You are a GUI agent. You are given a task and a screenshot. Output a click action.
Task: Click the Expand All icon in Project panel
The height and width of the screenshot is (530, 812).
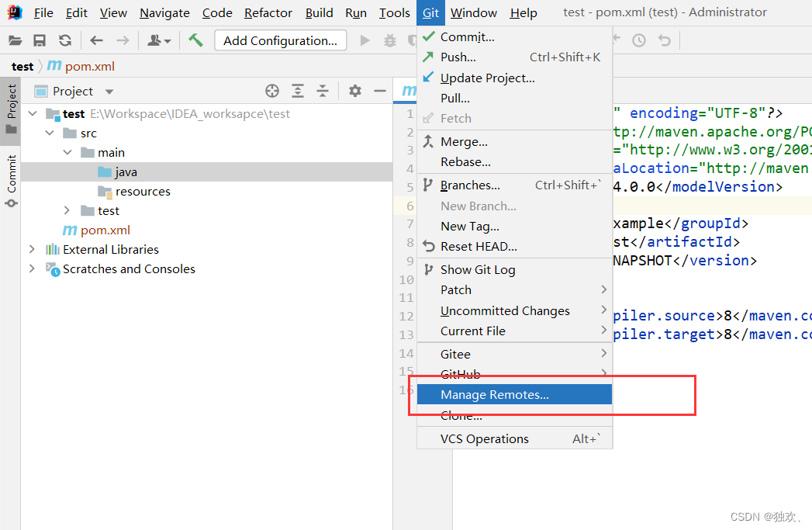point(298,92)
